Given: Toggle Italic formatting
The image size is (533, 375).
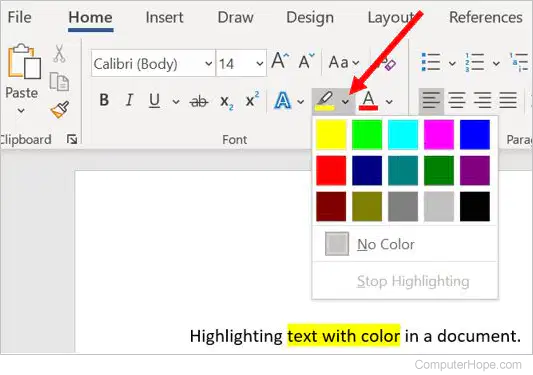Looking at the screenshot, I should point(129,100).
